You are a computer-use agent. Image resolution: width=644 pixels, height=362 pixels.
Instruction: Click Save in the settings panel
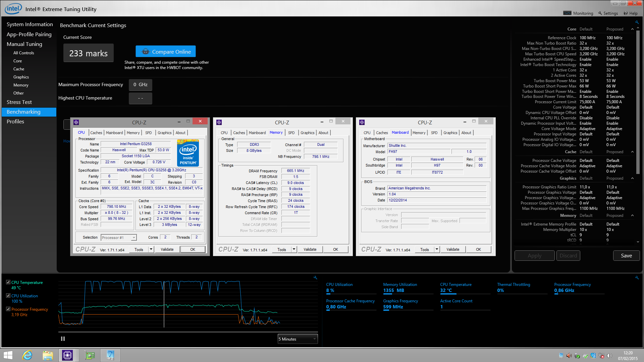(626, 255)
